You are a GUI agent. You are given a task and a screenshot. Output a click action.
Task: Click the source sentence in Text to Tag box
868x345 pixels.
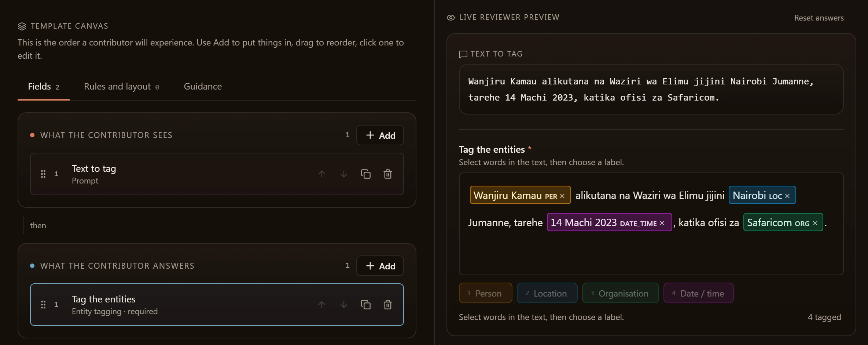click(x=641, y=90)
